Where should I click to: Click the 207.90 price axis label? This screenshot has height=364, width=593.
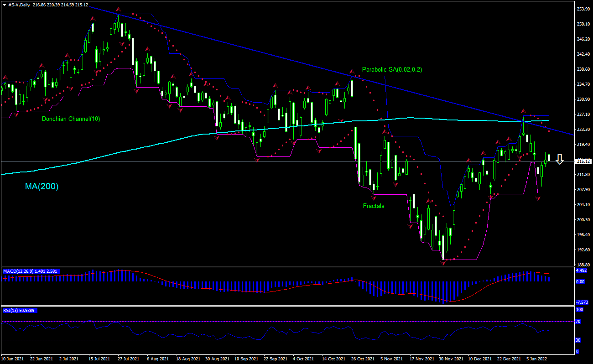pyautogui.click(x=583, y=189)
